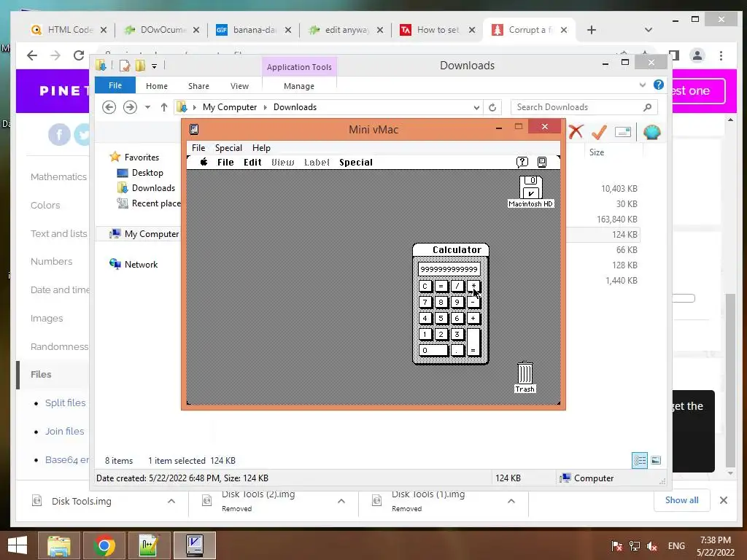
Task: Switch Explorer to large icons view
Action: [x=656, y=460]
